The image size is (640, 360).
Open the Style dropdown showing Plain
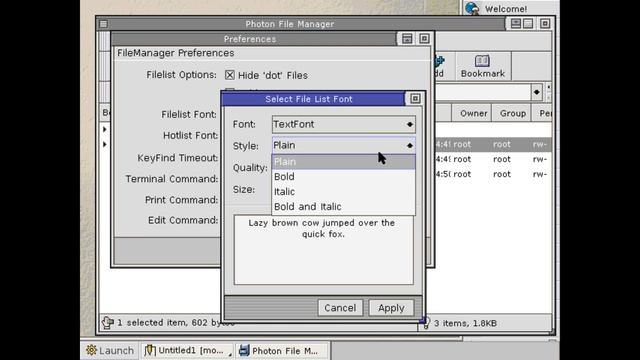coord(344,145)
